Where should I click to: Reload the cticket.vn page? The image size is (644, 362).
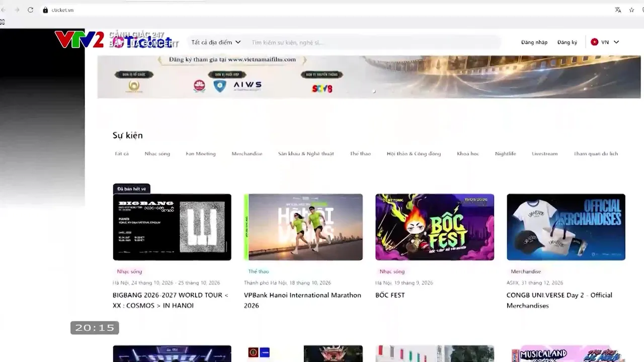coord(30,10)
